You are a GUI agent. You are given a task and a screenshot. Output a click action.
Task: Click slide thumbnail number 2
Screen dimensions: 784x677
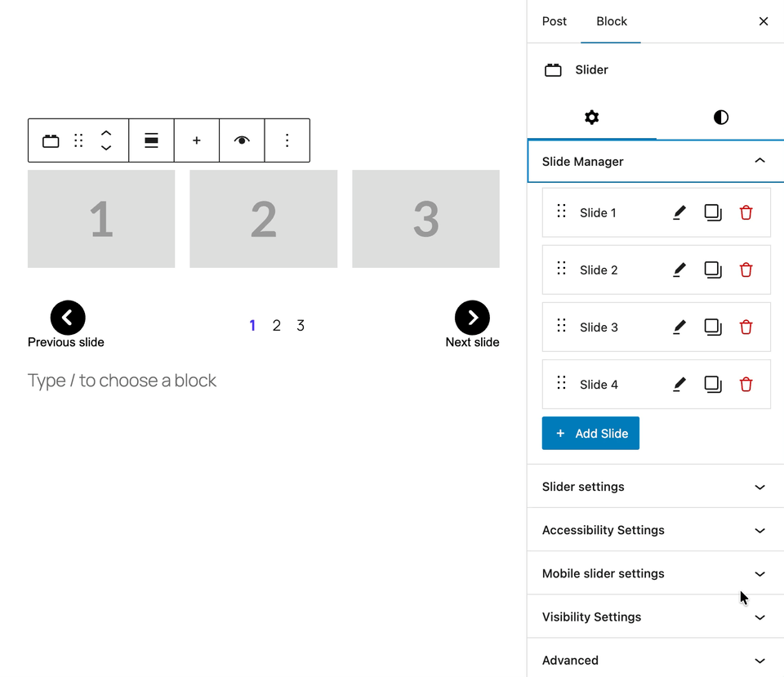tap(263, 219)
